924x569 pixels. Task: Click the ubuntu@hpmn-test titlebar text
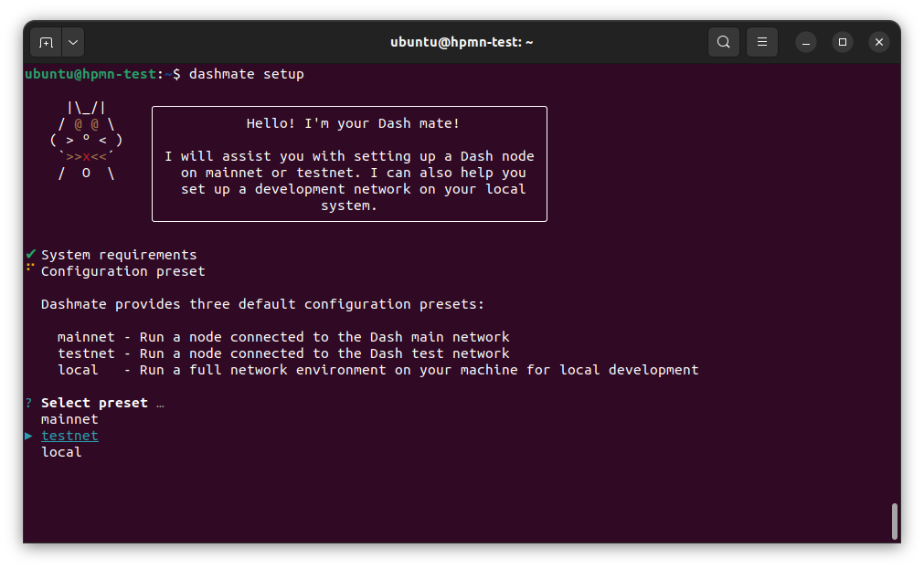pos(462,41)
